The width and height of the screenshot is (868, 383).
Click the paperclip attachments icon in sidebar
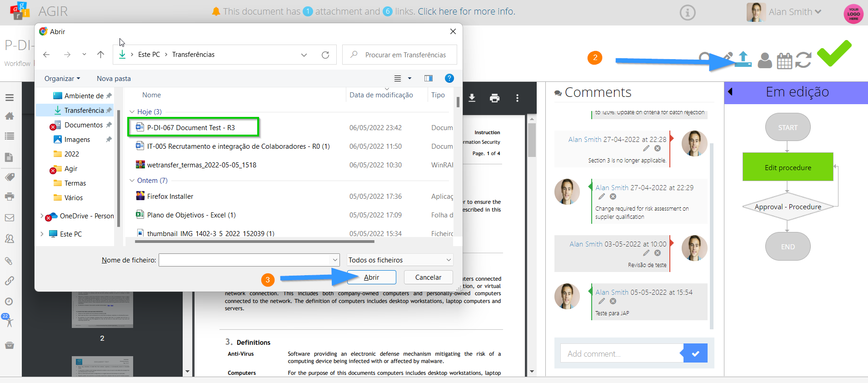(9, 261)
